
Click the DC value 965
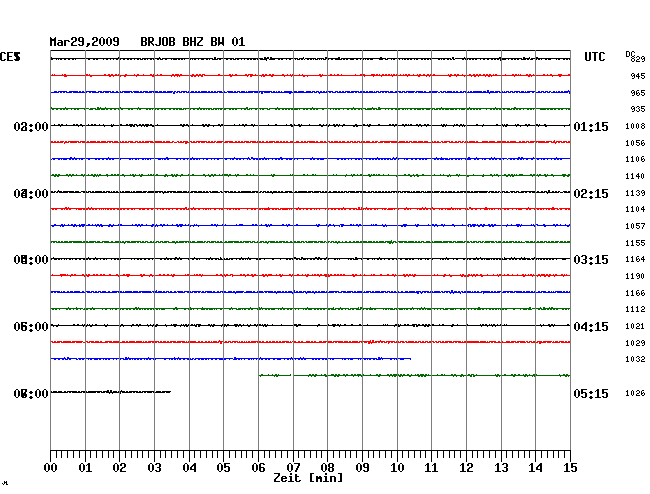point(638,93)
